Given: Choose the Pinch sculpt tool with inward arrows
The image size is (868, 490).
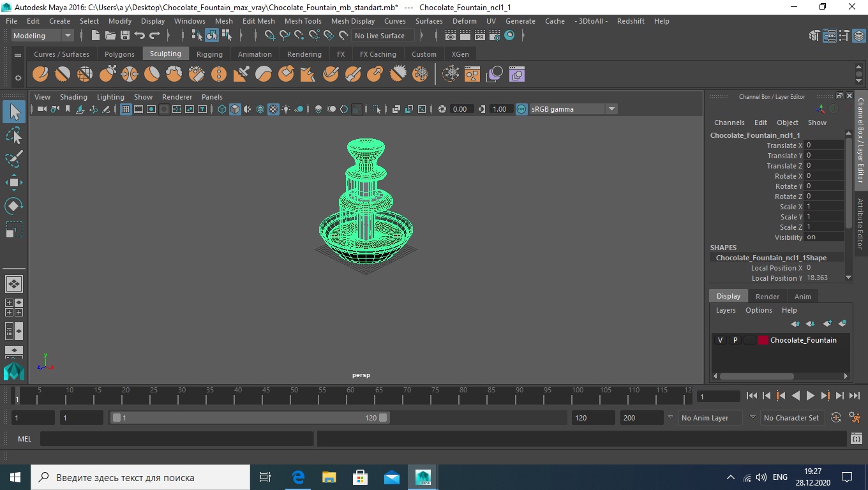Looking at the screenshot, I should [x=130, y=74].
